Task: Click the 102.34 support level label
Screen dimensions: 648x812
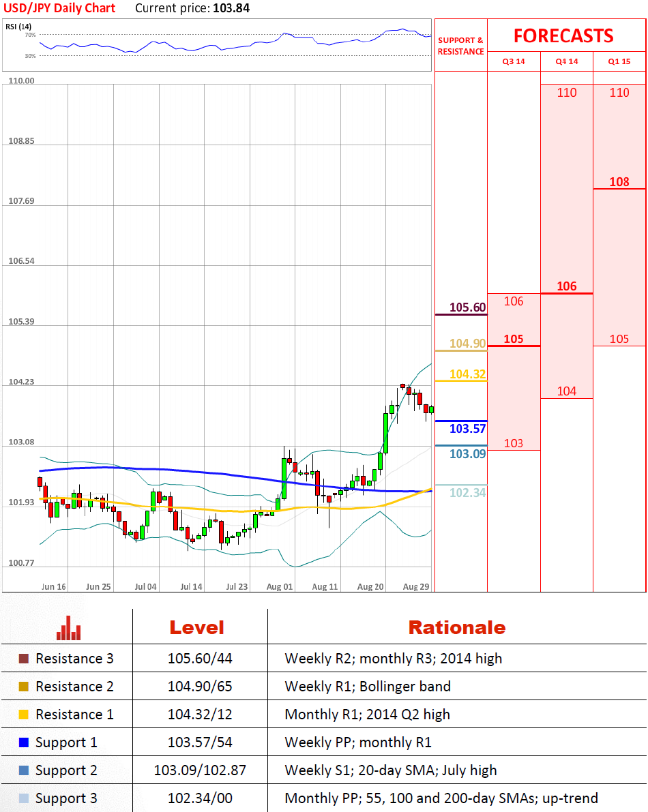Action: click(x=467, y=492)
